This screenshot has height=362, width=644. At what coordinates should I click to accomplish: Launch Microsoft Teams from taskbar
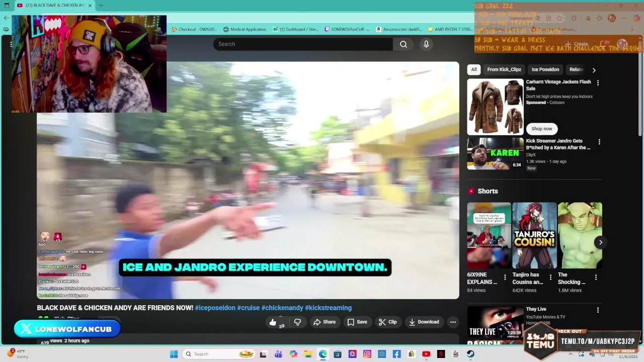[278, 354]
